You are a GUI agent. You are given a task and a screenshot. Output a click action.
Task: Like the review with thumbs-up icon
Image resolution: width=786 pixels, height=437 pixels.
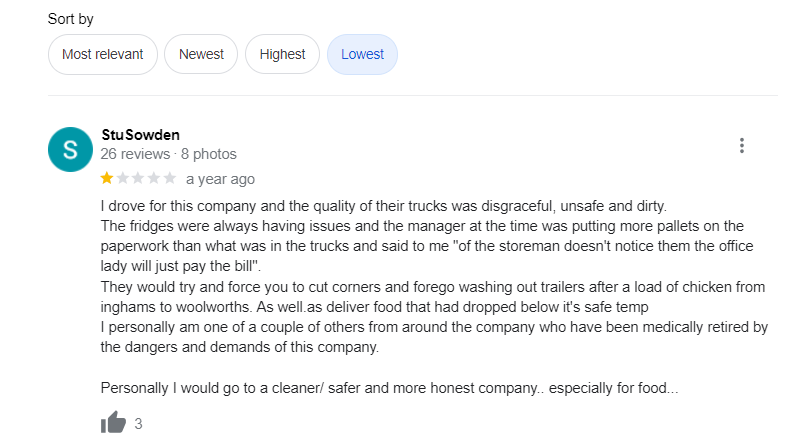pyautogui.click(x=114, y=423)
